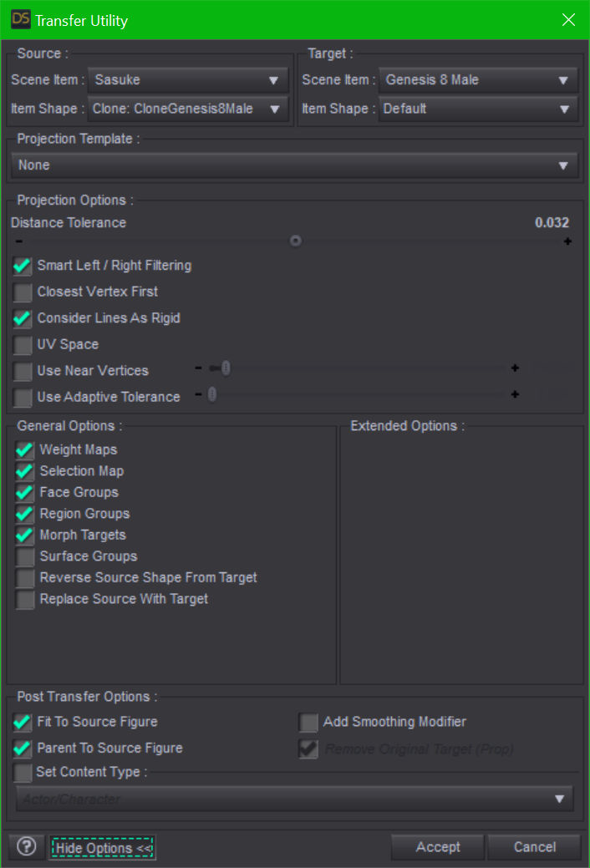The image size is (590, 868).
Task: Click the Hide Options button
Action: (x=102, y=848)
